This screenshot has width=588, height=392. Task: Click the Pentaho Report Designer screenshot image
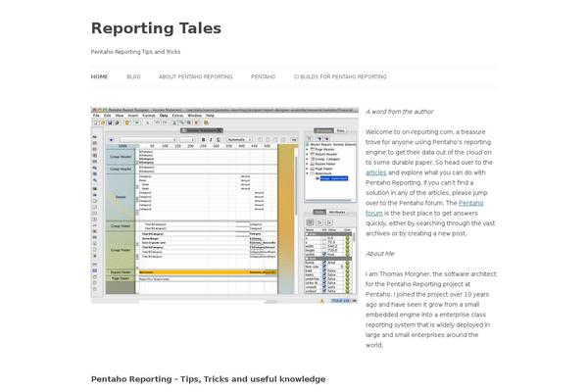coord(224,205)
